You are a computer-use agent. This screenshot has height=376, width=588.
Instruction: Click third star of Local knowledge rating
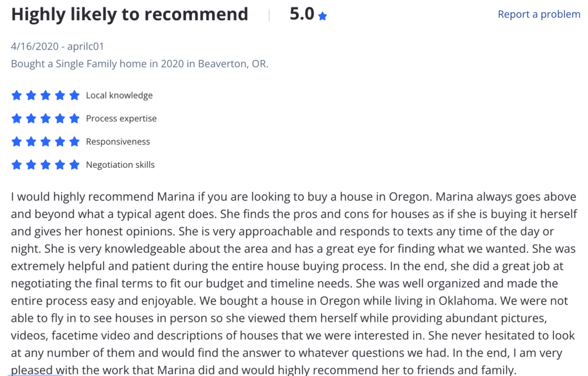click(45, 95)
